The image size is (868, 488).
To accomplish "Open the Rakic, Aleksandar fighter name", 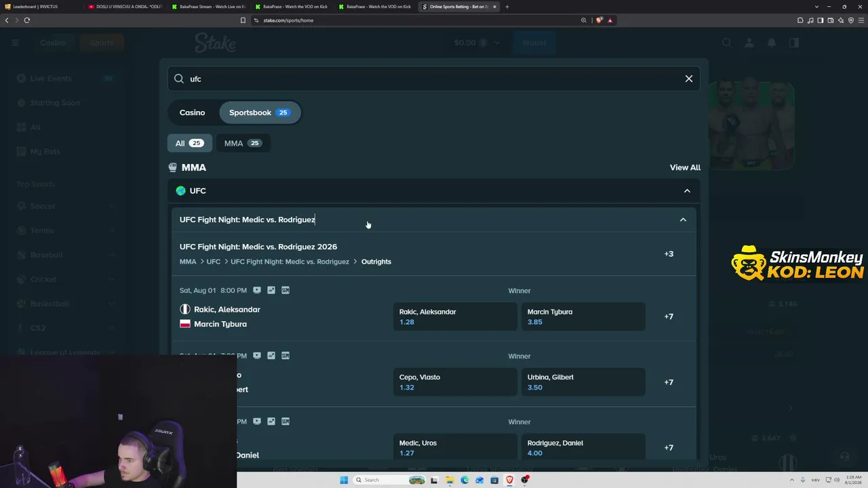I will (227, 310).
